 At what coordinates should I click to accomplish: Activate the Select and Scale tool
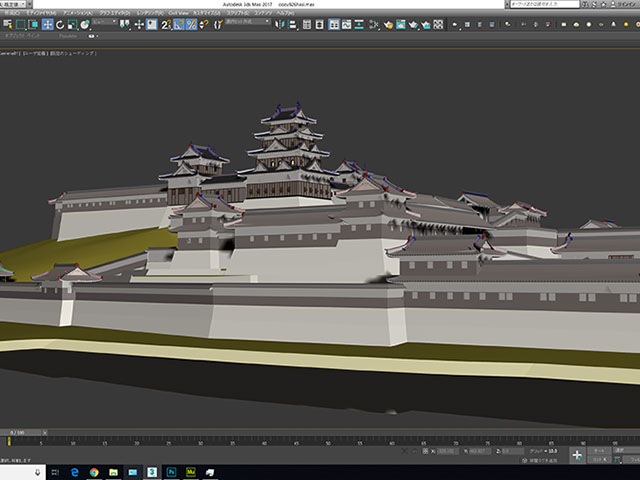[x=73, y=24]
